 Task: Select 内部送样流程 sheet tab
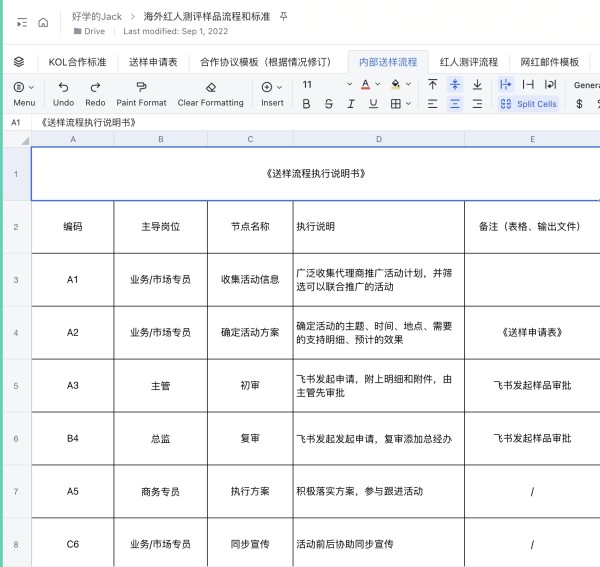[388, 62]
